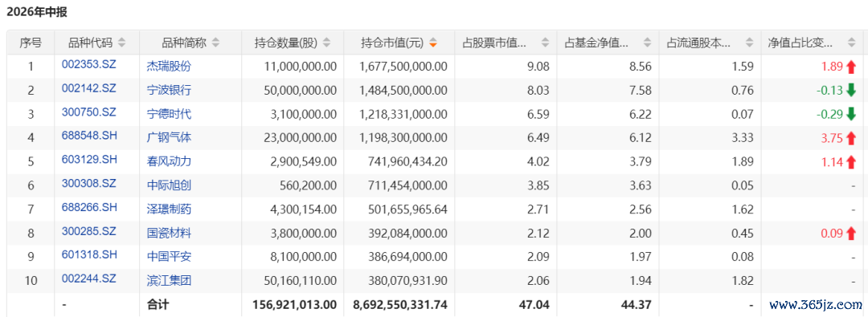Click green down arrow beside -0.13
The height and width of the screenshot is (317, 868).
click(x=851, y=90)
